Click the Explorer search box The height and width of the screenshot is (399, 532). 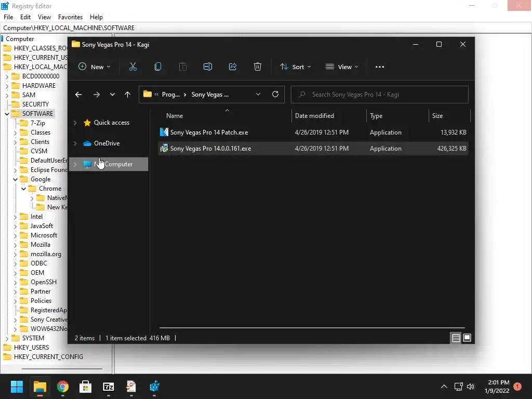[380, 95]
